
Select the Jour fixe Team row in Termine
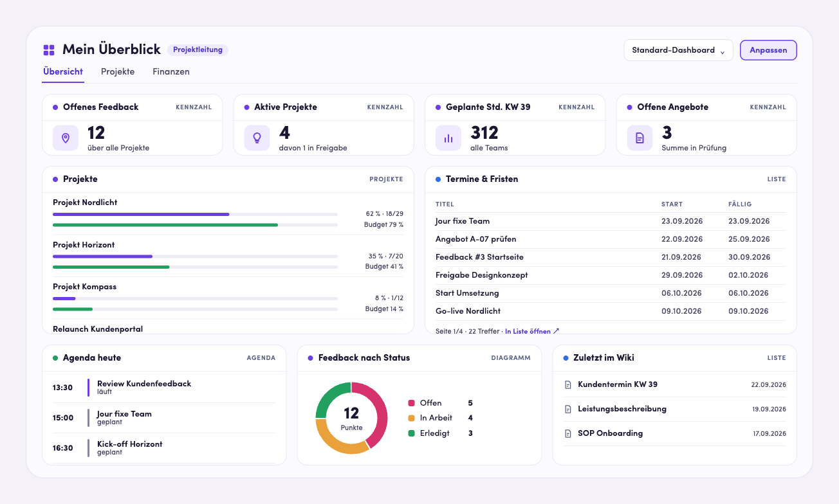tap(611, 221)
